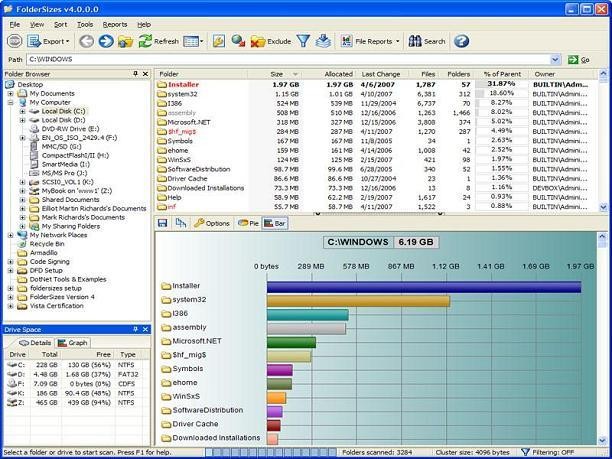Switch chart to Bar view

click(x=275, y=223)
